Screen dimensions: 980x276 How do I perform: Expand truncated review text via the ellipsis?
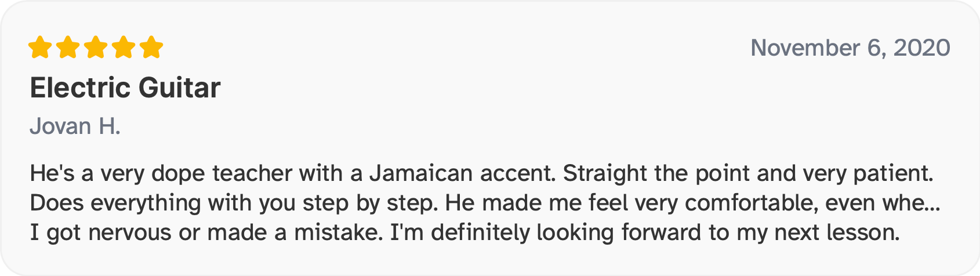932,203
